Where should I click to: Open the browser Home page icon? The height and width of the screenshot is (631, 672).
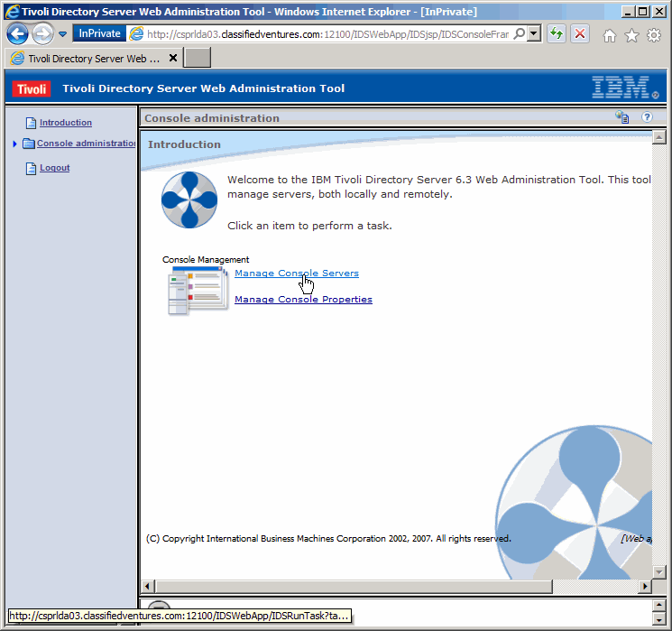610,35
